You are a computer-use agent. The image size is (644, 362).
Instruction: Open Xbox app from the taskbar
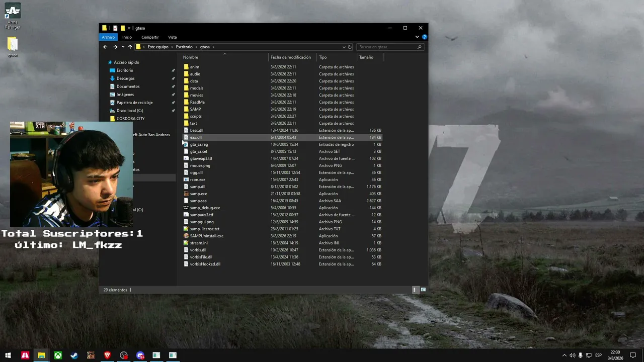coord(58,355)
